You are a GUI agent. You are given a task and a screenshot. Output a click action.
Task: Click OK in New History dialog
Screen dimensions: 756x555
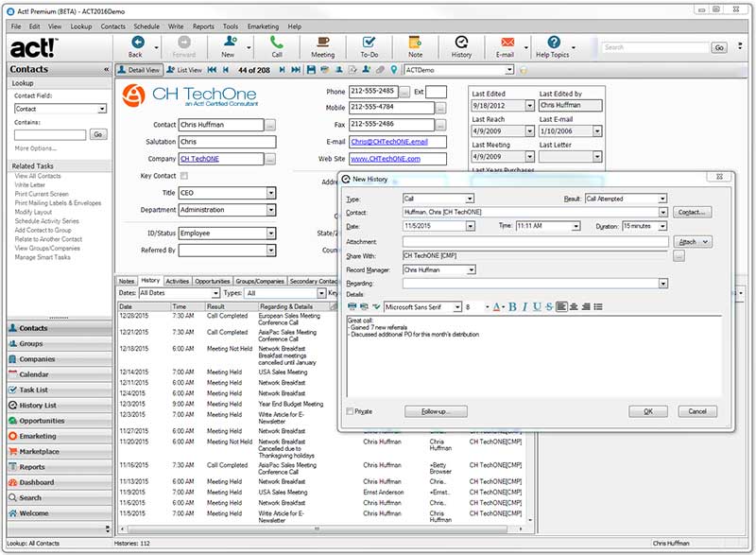(648, 411)
